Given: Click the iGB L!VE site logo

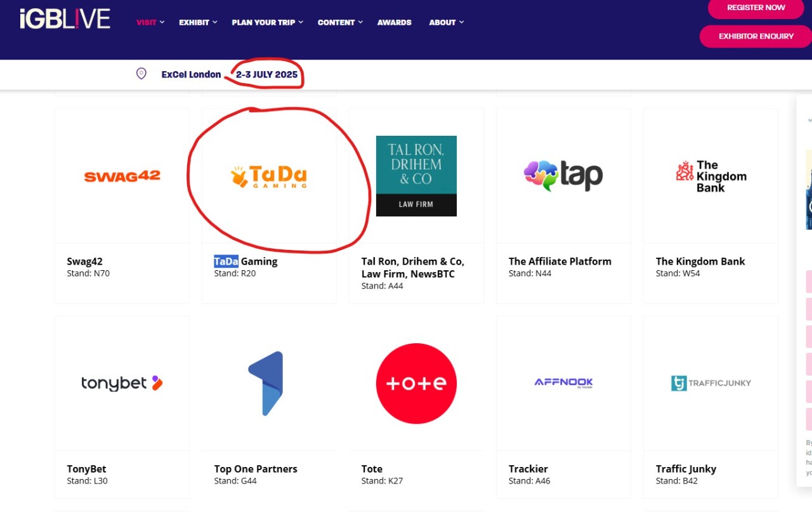Looking at the screenshot, I should click(x=65, y=18).
